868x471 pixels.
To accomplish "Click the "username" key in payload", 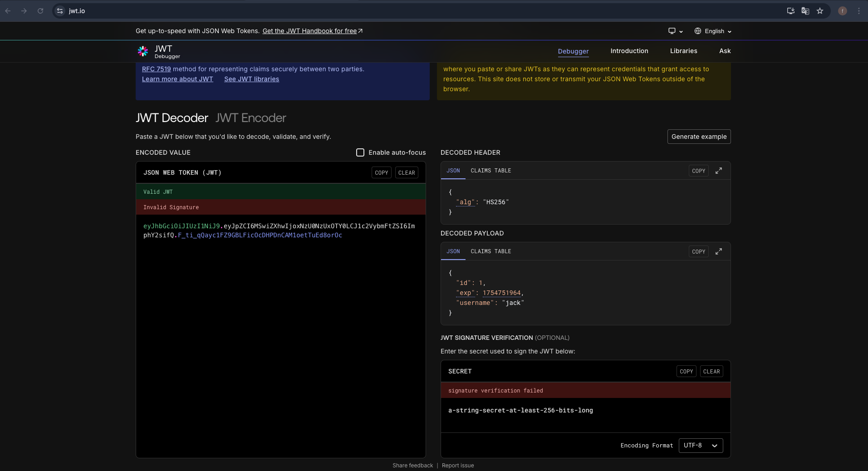I will click(475, 303).
